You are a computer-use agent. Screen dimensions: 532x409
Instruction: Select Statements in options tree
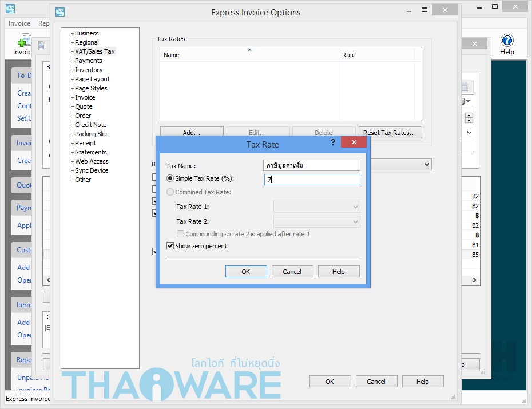click(91, 152)
